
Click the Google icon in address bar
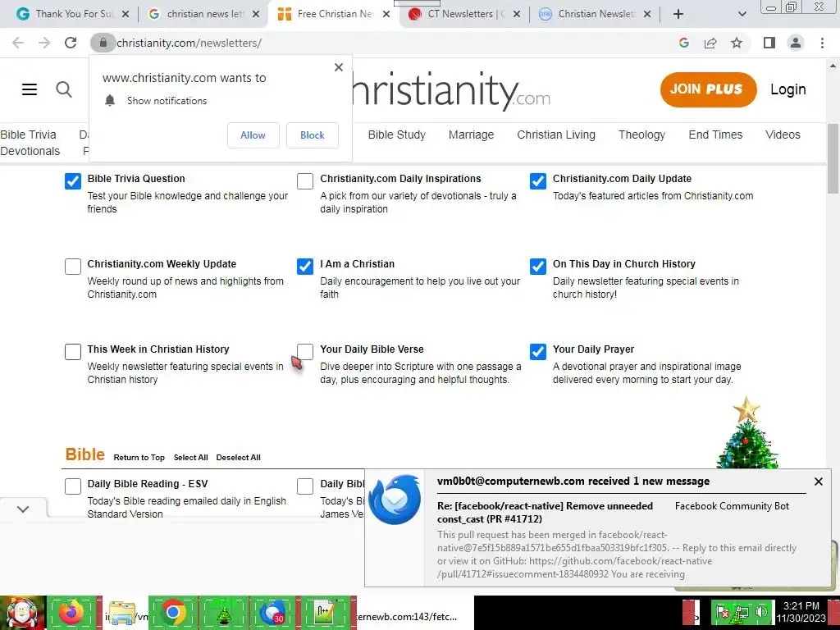point(683,43)
